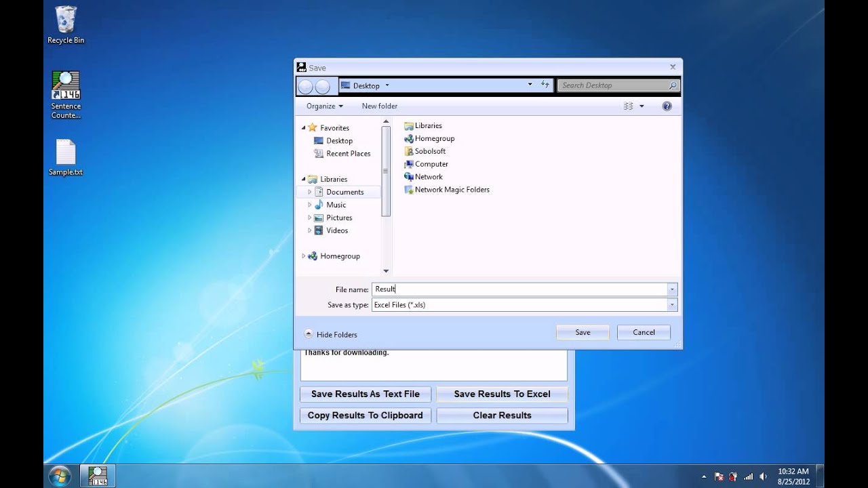Select Computer in the file list

pos(431,164)
